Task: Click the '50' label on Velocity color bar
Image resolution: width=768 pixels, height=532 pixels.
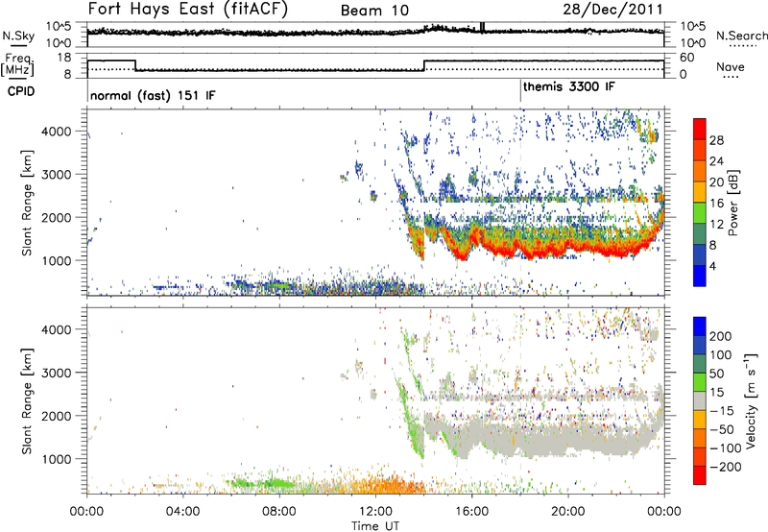Action: [716, 374]
